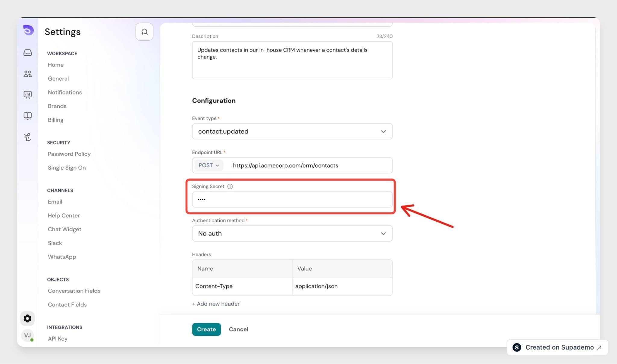Open Single Sign On settings
617x364 pixels.
(67, 168)
